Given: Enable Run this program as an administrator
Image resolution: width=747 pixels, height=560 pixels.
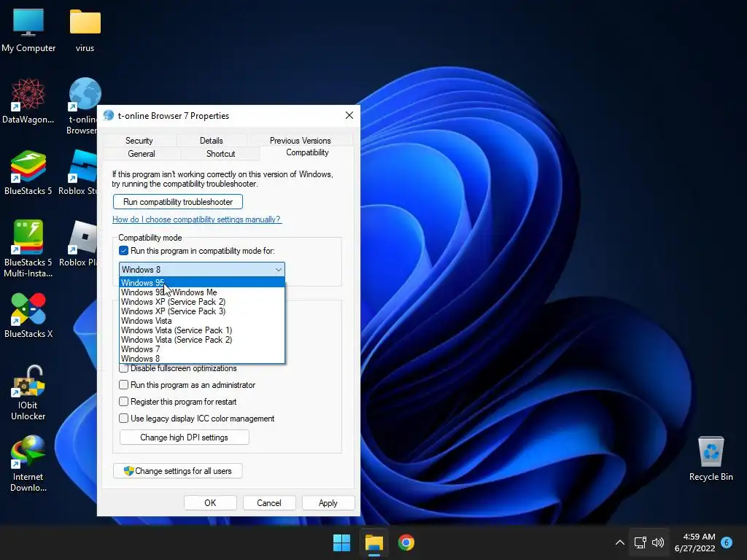Looking at the screenshot, I should (x=123, y=385).
